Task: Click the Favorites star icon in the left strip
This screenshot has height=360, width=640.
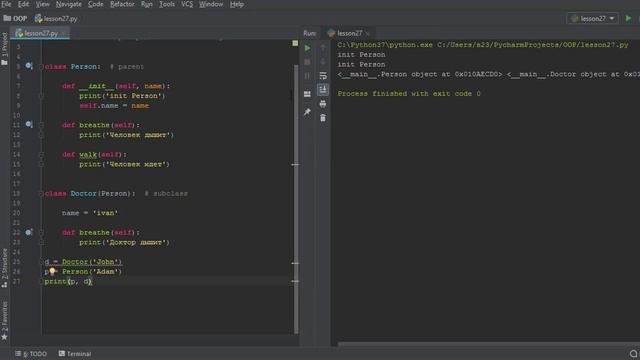Action: 4,337
